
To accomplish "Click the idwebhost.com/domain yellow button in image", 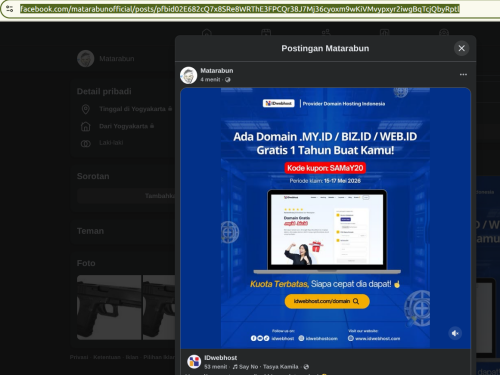I will pos(327,301).
